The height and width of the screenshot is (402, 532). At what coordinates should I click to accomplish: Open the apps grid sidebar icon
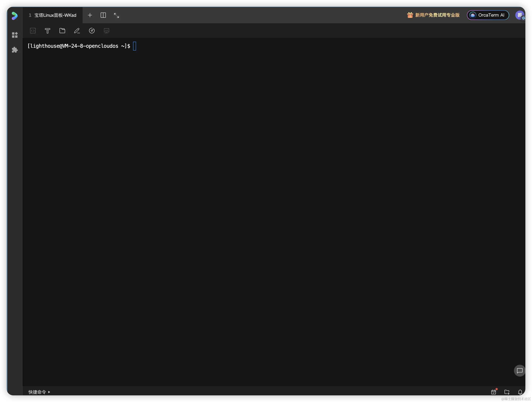[x=15, y=35]
